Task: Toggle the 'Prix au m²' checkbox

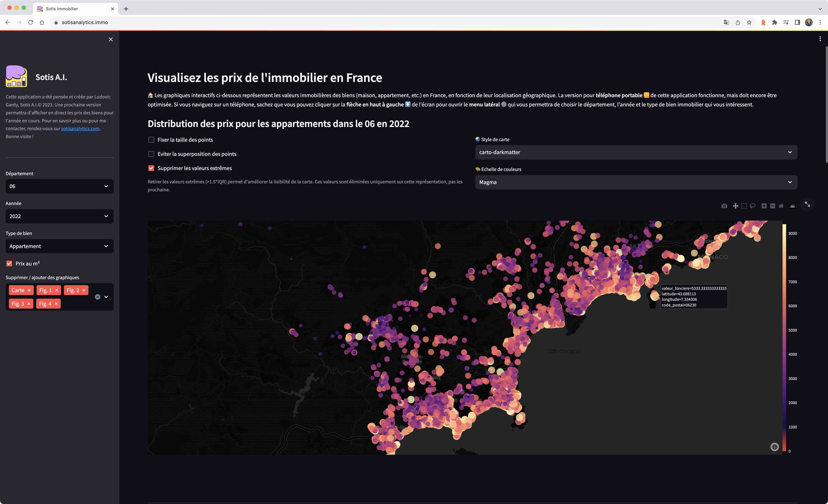Action: pos(9,263)
